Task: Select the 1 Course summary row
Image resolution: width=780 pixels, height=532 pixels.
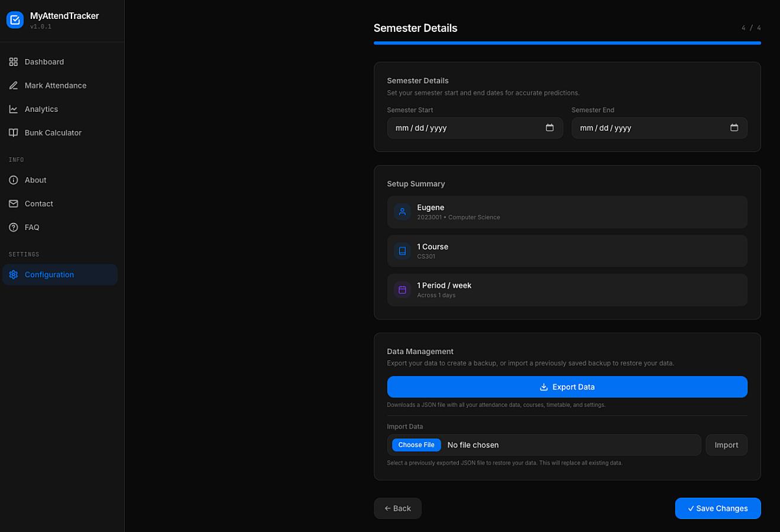Action: (567, 251)
